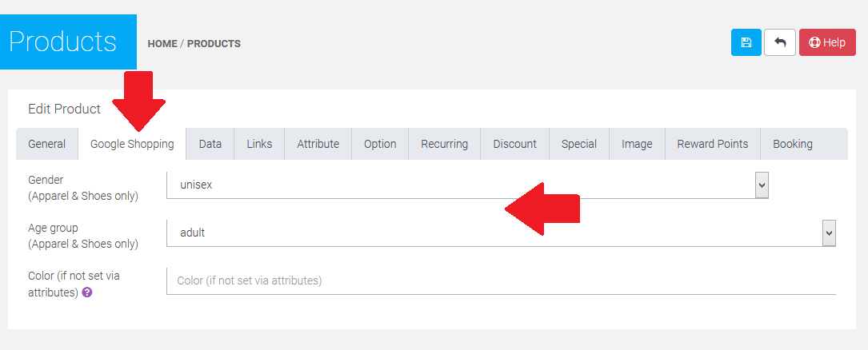Open the Booking tab
Viewport: 868px width, 350px height.
[x=792, y=144]
